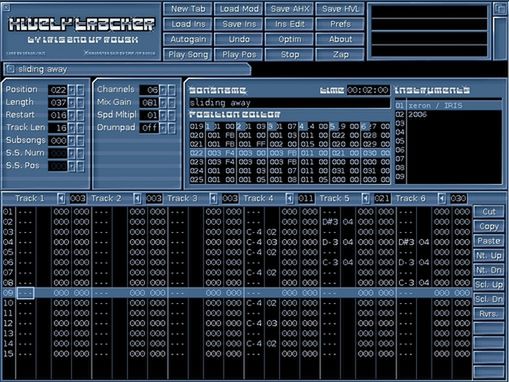Transpose notes up with Nt. Up
509x382 pixels.
pos(489,256)
